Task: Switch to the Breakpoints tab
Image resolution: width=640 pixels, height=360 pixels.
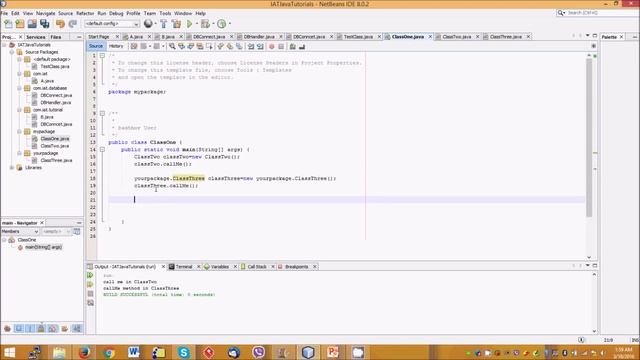Action: [x=296, y=267]
